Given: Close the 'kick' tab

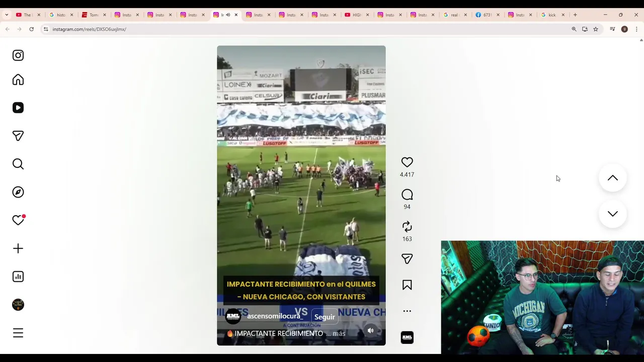Looking at the screenshot, I should point(563,15).
